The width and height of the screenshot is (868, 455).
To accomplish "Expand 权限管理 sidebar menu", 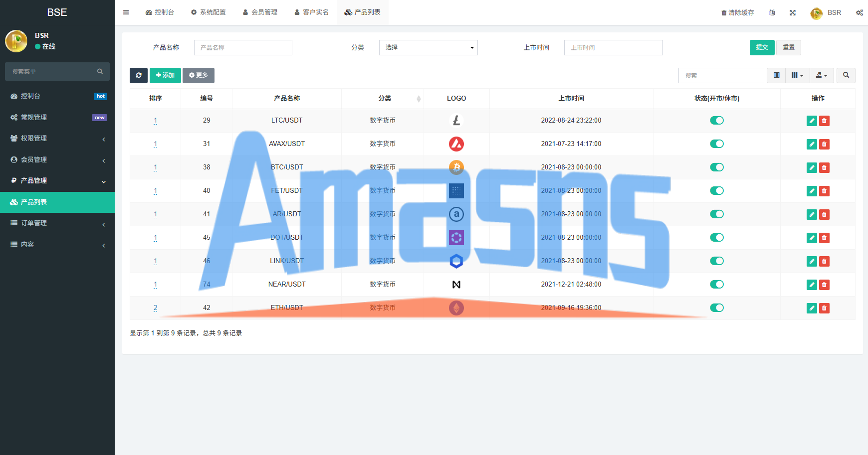I will [57, 138].
